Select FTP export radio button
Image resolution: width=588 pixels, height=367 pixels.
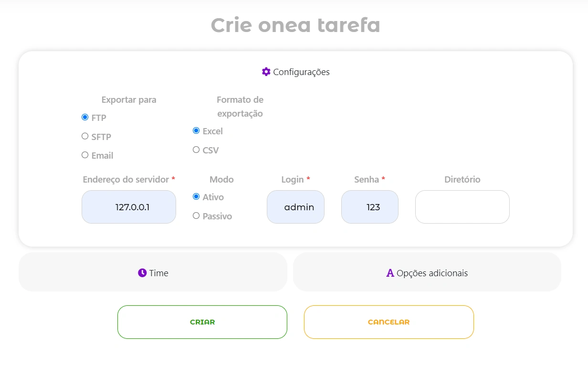(x=85, y=117)
